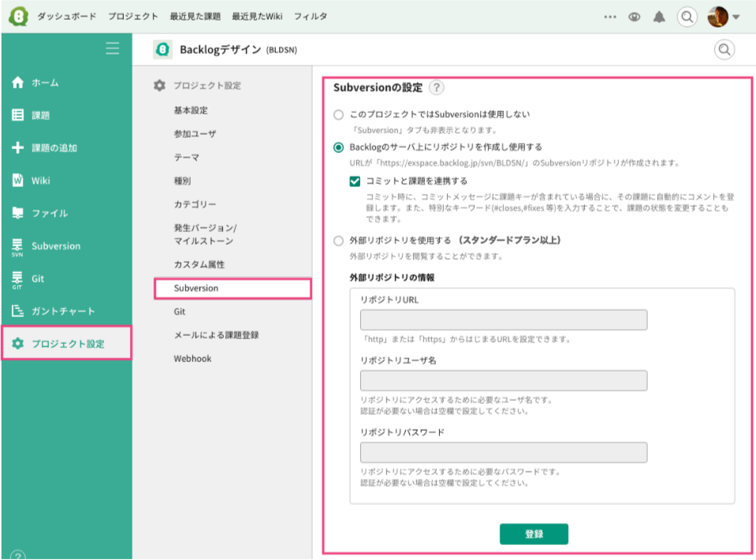This screenshot has width=756, height=560.
Task: Select Backlogのサーバ上にリポジトリを作成し使用する radio
Action: click(338, 147)
